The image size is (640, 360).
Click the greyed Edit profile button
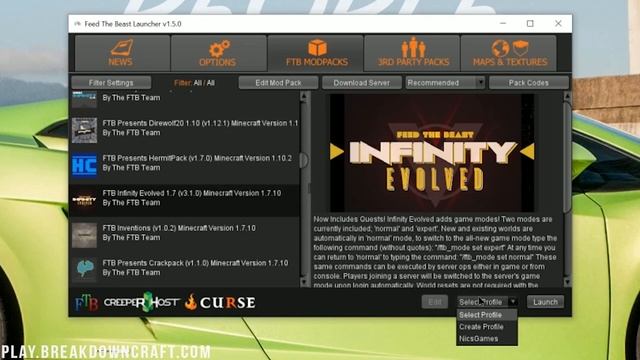point(435,302)
